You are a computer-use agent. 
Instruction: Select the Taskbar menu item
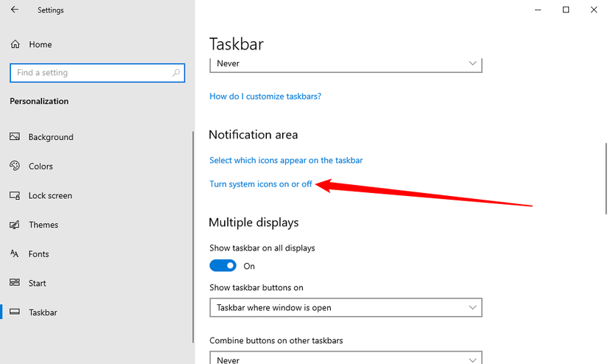click(43, 312)
